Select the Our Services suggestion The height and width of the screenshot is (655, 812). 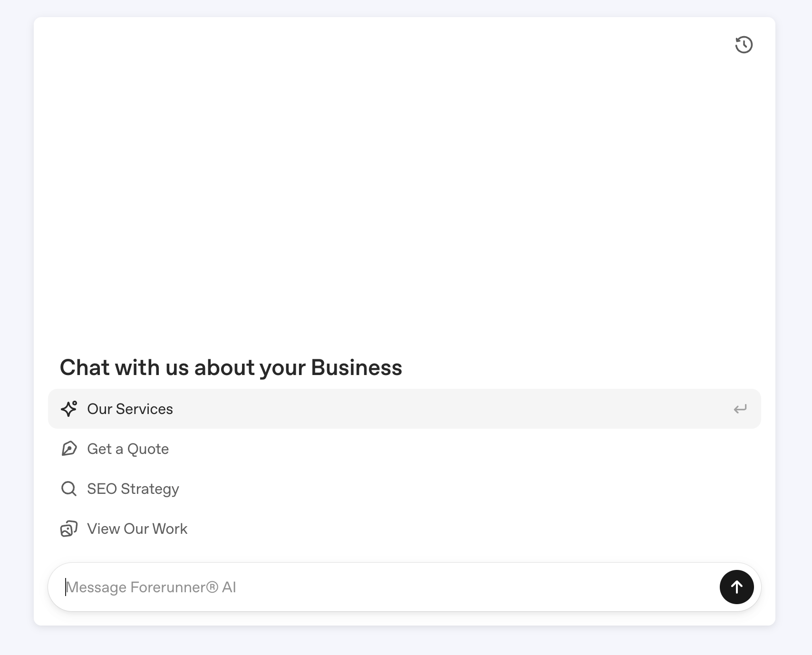click(x=130, y=409)
